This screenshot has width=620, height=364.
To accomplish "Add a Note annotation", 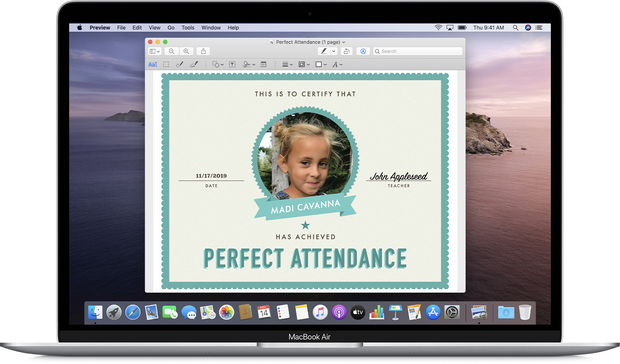I will click(x=263, y=64).
